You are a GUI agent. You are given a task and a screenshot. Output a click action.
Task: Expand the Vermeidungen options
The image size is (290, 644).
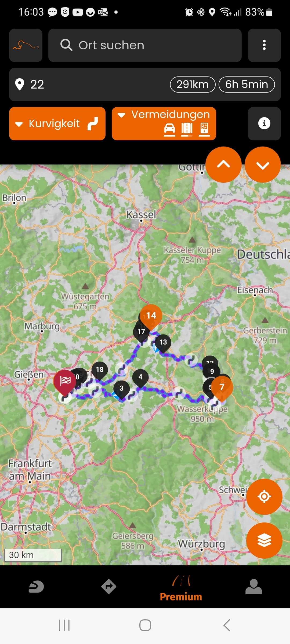pos(164,123)
